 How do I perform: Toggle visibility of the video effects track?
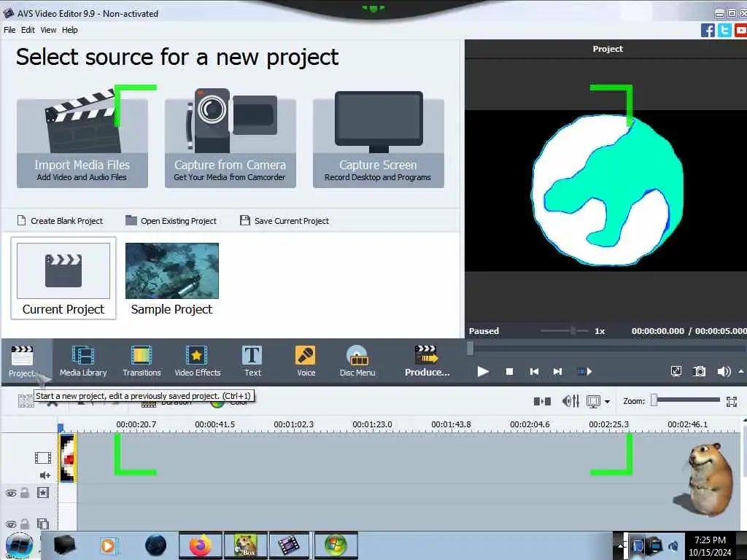pos(11,493)
